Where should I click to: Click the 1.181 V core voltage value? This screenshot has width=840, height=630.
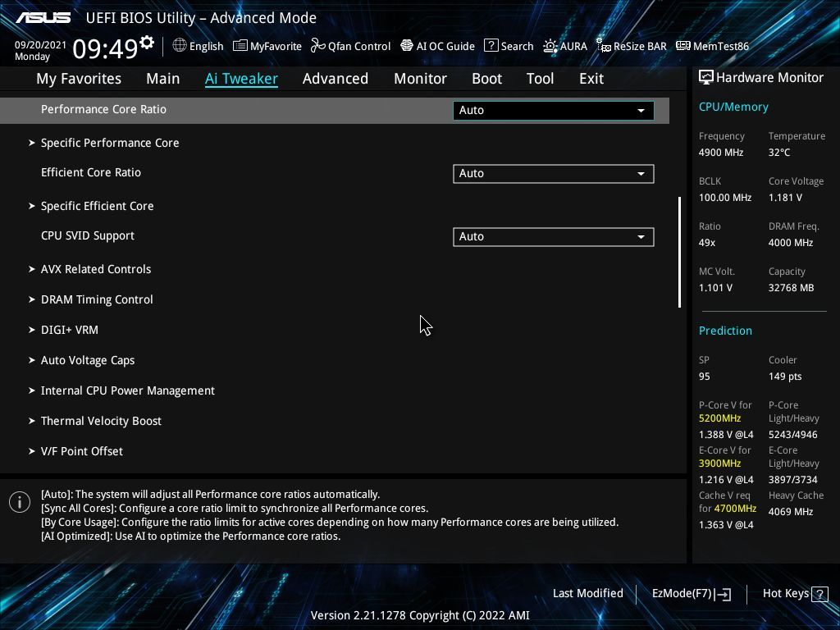[785, 198]
